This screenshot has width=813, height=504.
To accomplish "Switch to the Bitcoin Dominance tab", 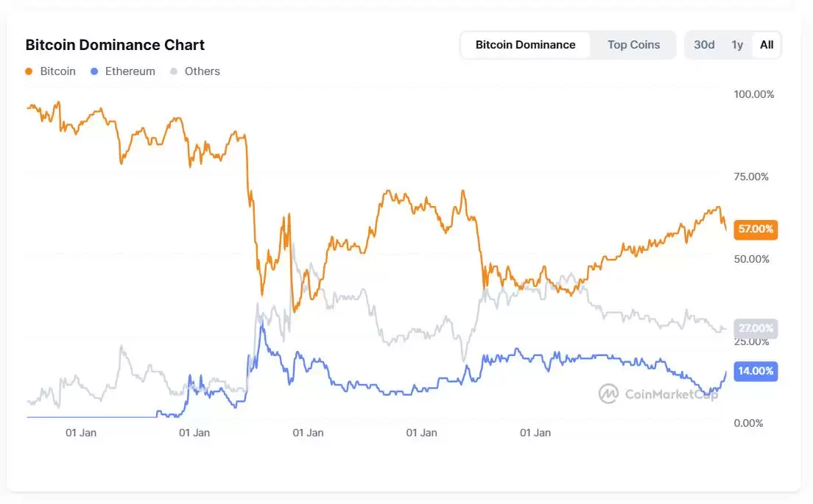I will pos(525,45).
